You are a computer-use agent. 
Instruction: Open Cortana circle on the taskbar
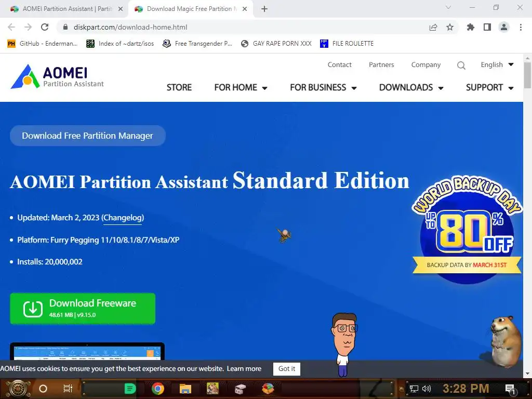[x=43, y=389]
